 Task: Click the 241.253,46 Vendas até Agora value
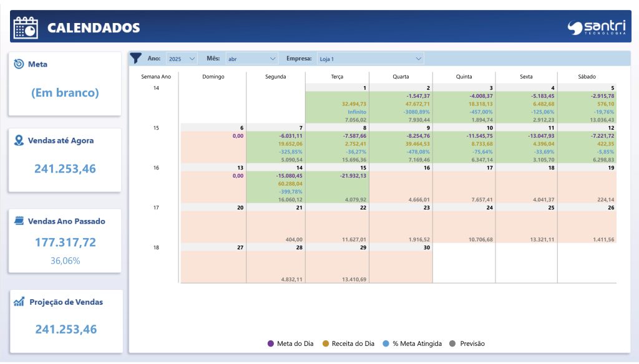pos(65,169)
